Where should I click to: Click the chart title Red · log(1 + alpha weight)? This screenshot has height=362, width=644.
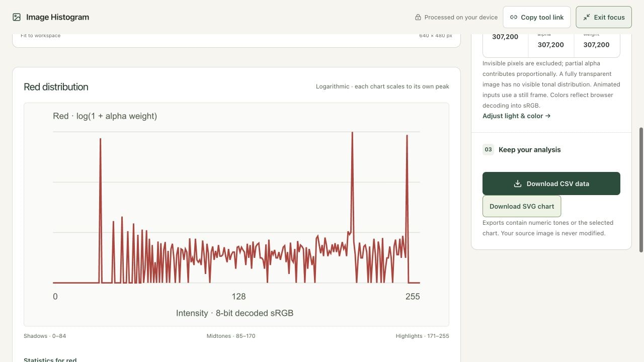coord(105,116)
